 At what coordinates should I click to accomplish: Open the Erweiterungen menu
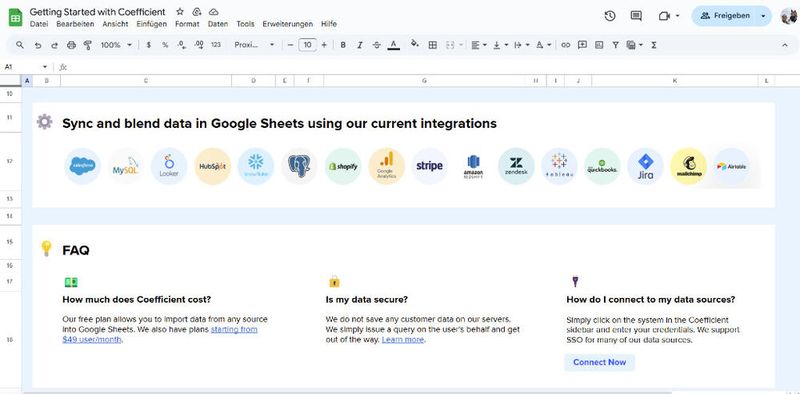click(288, 24)
